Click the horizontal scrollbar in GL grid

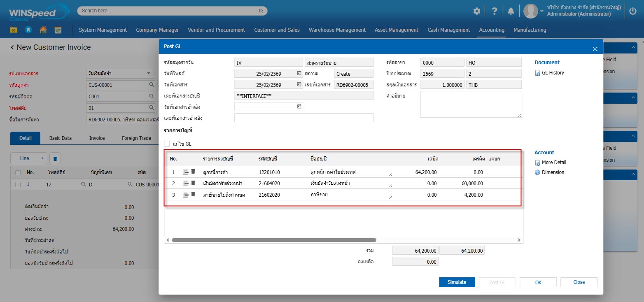(x=274, y=240)
